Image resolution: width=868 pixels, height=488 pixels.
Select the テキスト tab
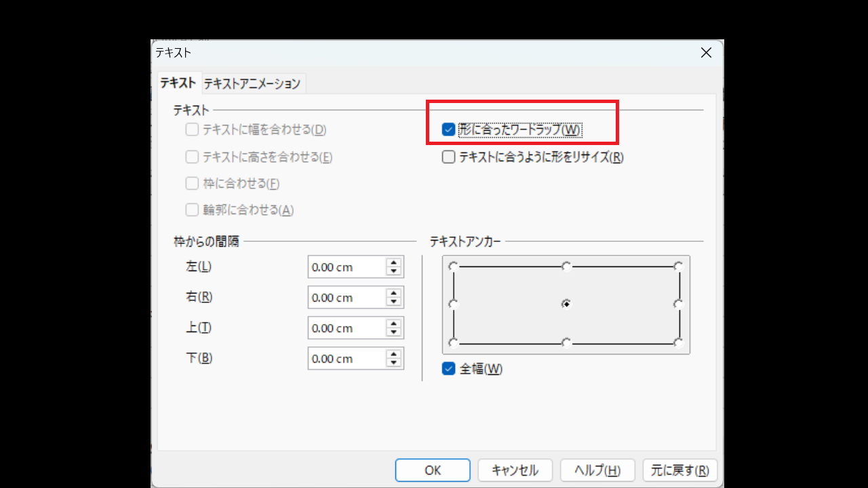[x=178, y=83]
